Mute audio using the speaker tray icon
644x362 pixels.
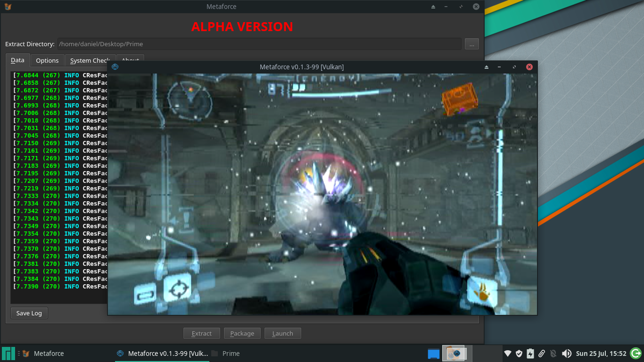coord(567,354)
